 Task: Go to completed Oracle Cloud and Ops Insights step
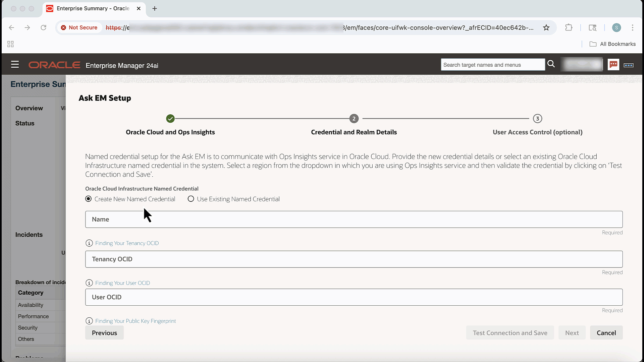[170, 119]
